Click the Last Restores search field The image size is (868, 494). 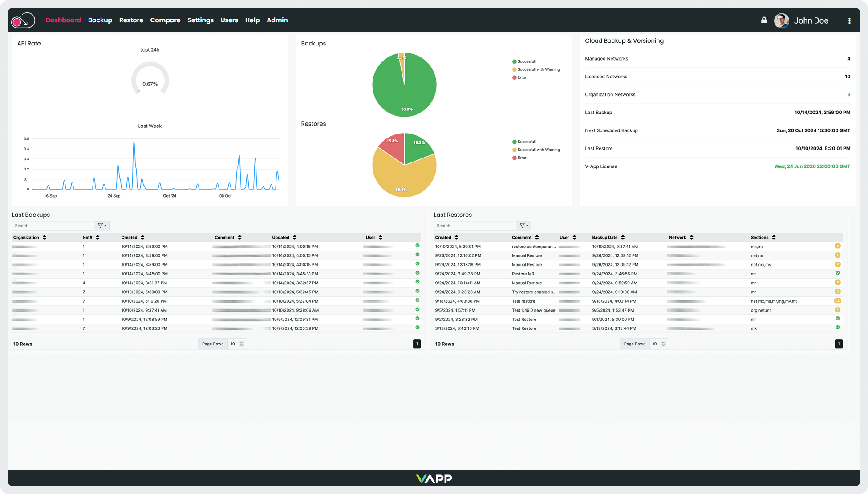(x=475, y=226)
